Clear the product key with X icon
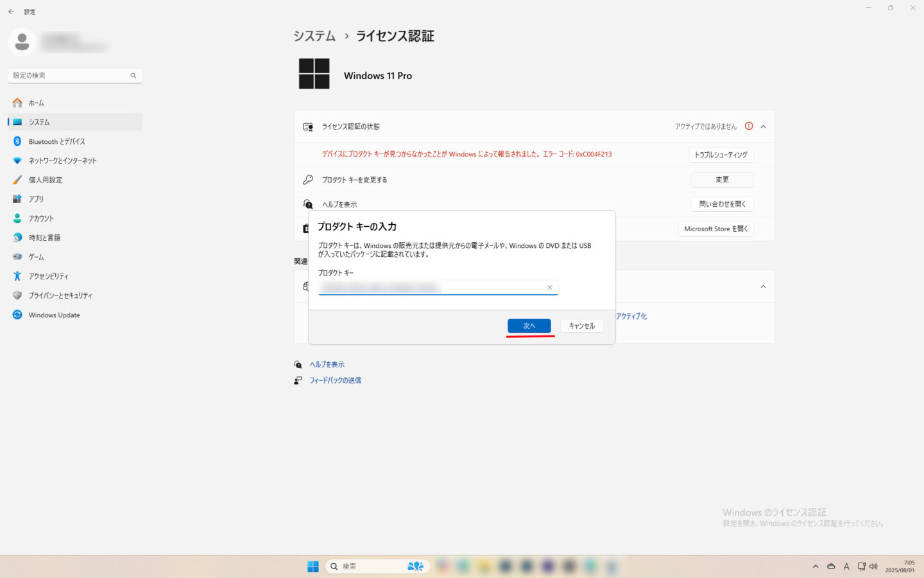924x578 pixels. point(550,288)
